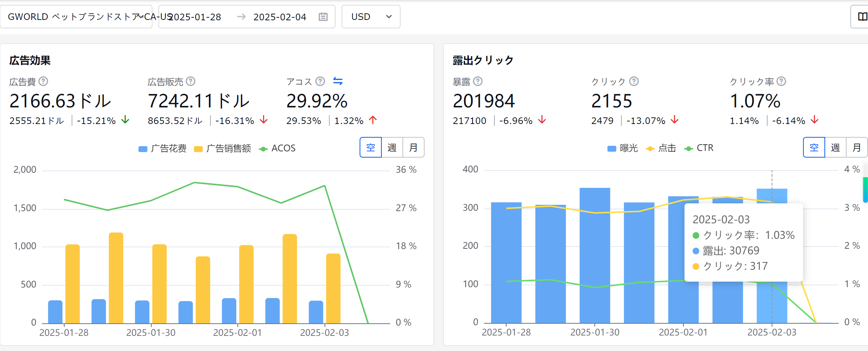Toggle the 广告花费 legend series
This screenshot has width=868, height=351.
[162, 148]
